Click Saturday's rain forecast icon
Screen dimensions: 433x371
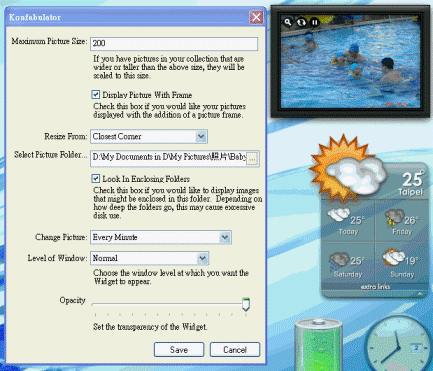[x=339, y=261]
